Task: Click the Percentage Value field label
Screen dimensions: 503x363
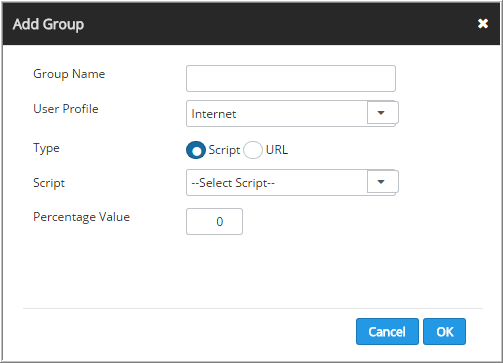Action: coord(81,217)
